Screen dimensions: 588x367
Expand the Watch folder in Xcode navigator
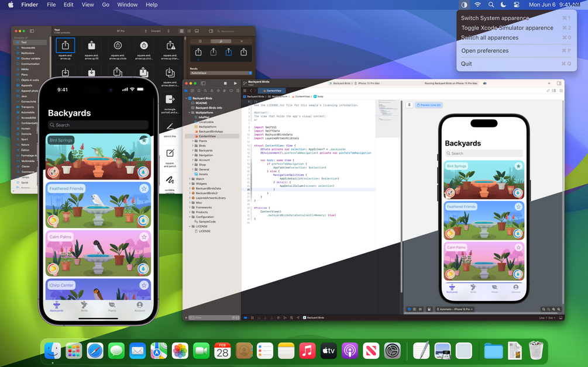click(190, 179)
